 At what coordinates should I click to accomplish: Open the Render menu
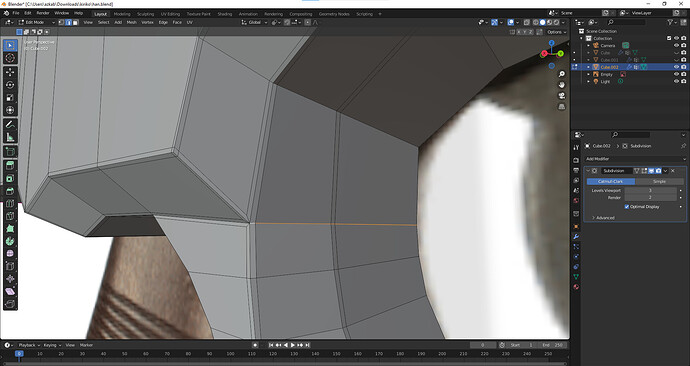click(43, 14)
